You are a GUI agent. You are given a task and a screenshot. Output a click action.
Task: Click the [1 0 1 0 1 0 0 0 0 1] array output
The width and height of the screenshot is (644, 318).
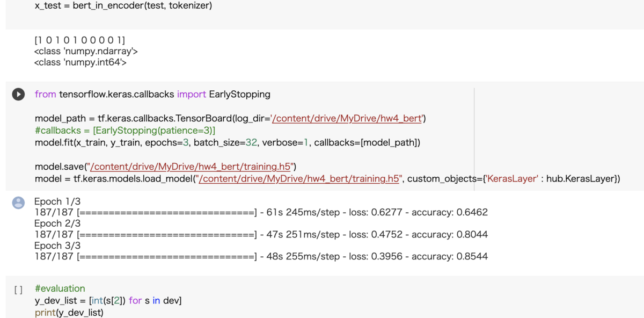(80, 40)
